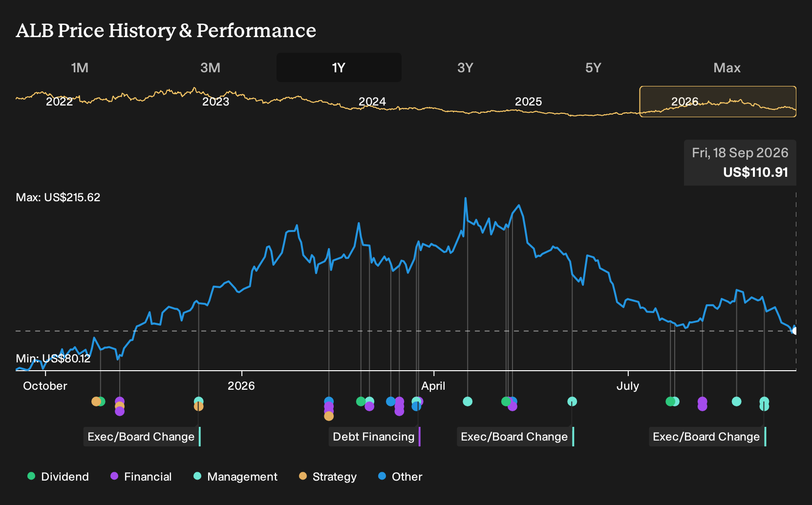Switch to the Max time range
This screenshot has width=812, height=505.
point(727,67)
